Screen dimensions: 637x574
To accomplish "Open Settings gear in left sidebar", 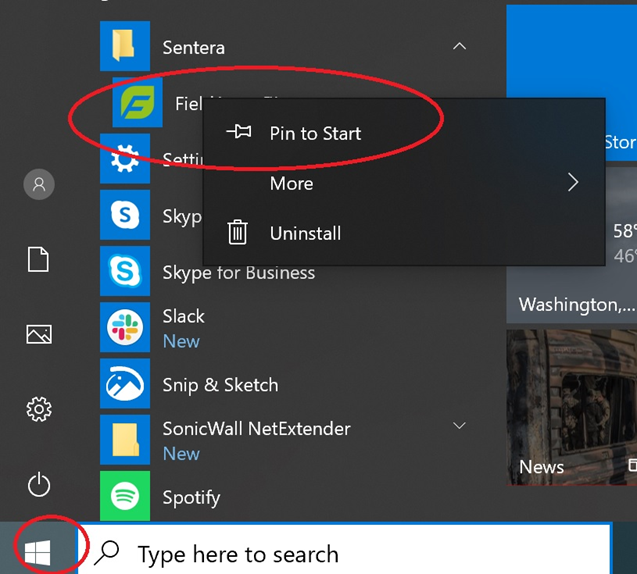I will coord(39,409).
